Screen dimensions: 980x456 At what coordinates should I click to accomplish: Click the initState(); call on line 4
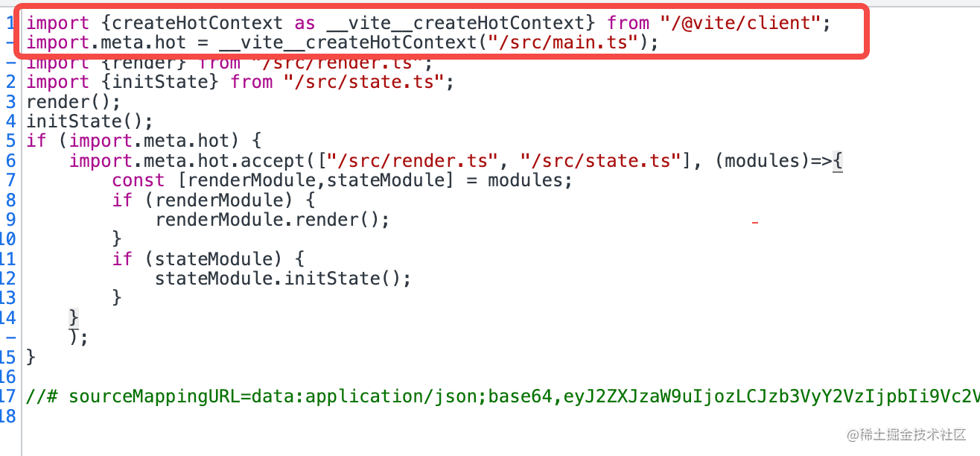tap(89, 121)
